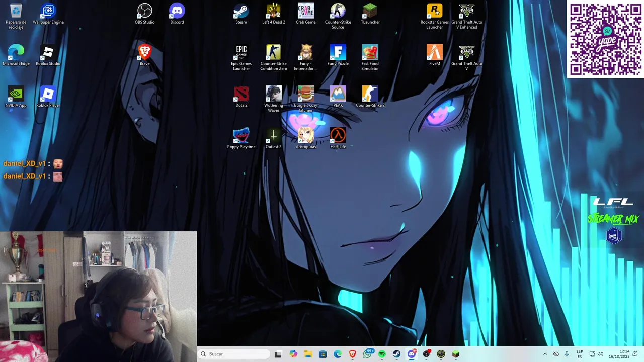Screen dimensions: 644x362
Task: Select the OBS Studio desktop shortcut
Action: click(x=145, y=14)
